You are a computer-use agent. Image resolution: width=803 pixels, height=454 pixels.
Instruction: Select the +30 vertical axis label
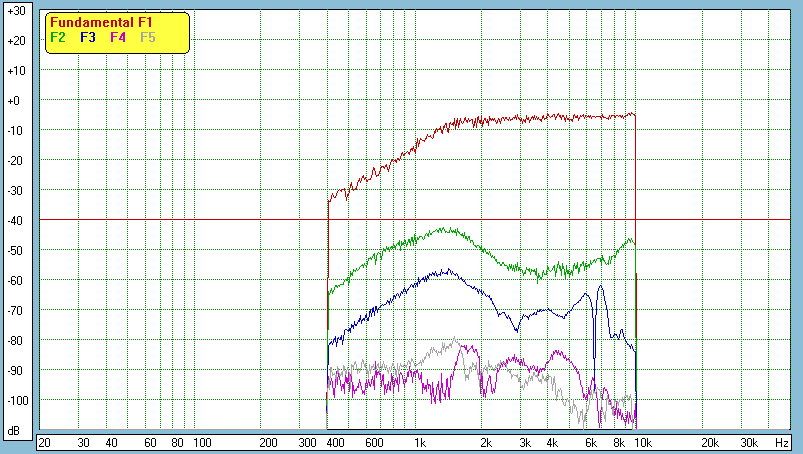(x=15, y=11)
